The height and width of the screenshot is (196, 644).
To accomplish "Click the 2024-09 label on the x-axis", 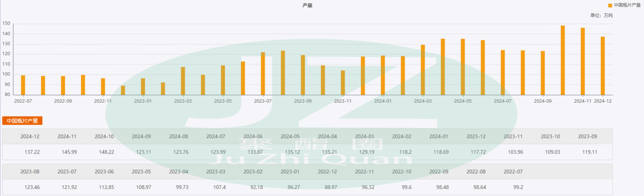I will [543, 101].
